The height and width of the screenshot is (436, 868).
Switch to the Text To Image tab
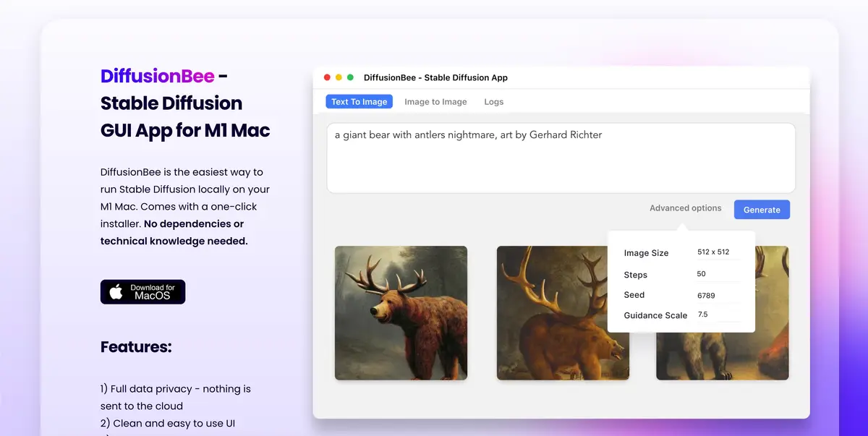coord(359,102)
